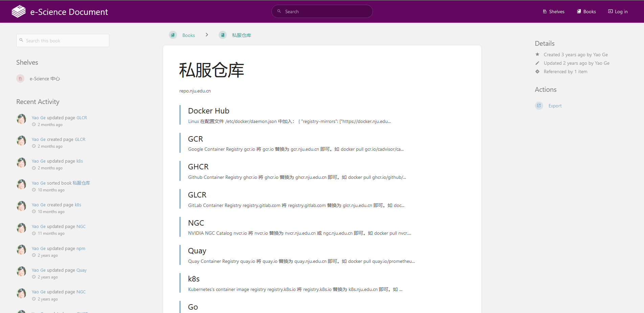
Task: Open the npm link in Recent Activity
Action: [81, 248]
